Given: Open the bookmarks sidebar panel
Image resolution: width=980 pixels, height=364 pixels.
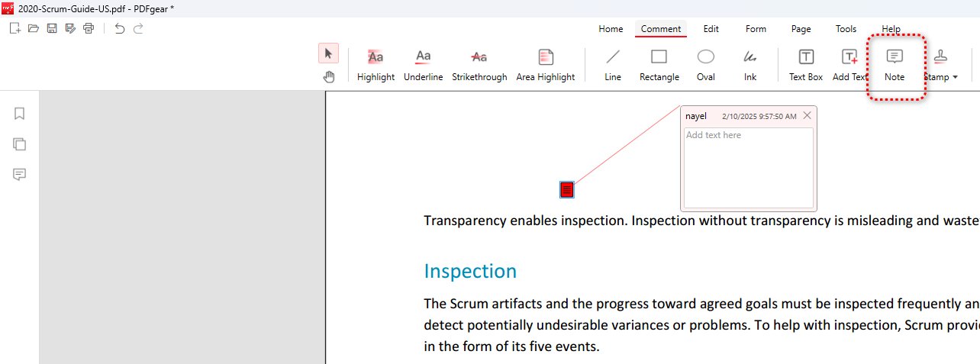Looking at the screenshot, I should point(20,114).
